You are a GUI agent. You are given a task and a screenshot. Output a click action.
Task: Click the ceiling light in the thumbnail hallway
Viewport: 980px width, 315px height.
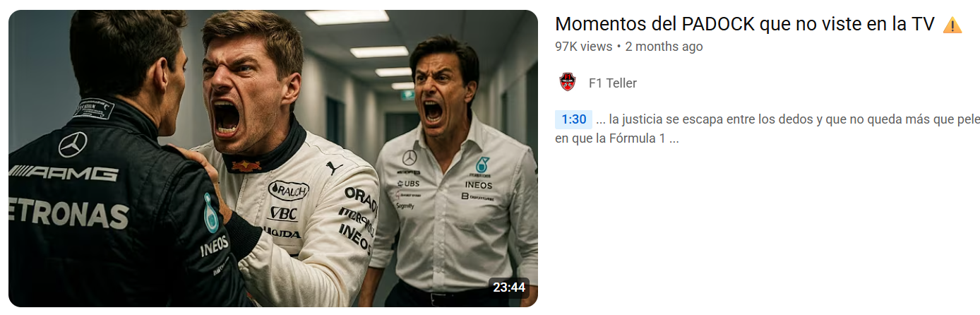(x=347, y=18)
